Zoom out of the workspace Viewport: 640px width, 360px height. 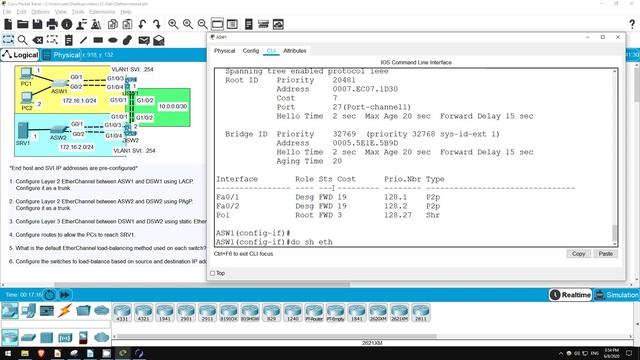pos(202,24)
